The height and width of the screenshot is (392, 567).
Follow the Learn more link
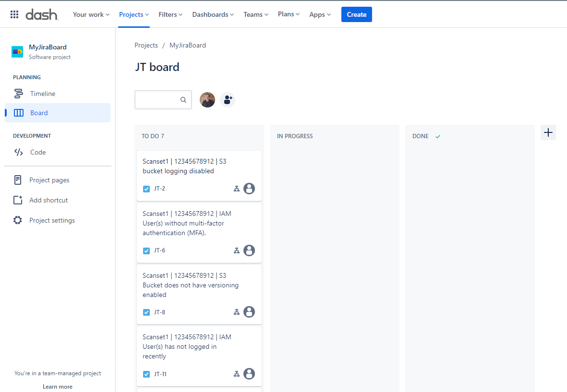pyautogui.click(x=58, y=387)
